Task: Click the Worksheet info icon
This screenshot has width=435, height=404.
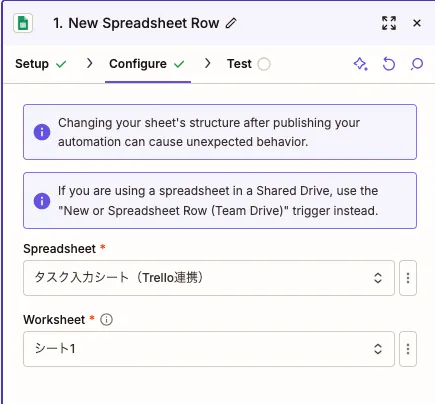Action: point(106,320)
